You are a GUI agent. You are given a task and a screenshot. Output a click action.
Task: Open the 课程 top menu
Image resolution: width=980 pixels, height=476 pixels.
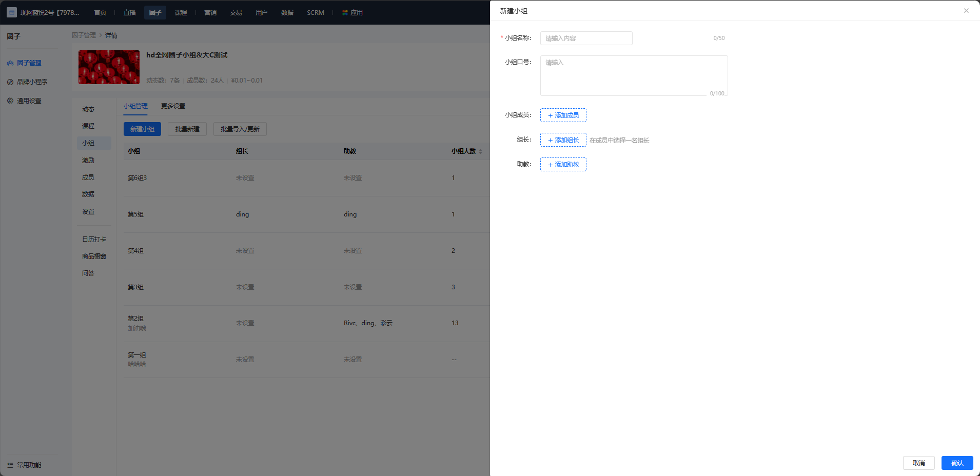[181, 12]
